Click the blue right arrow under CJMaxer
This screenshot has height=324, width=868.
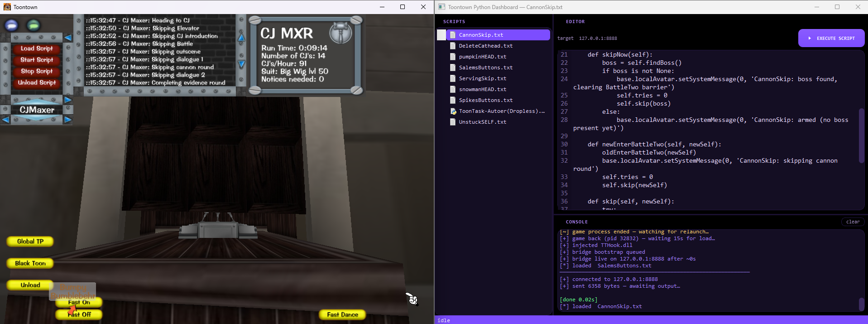(67, 120)
